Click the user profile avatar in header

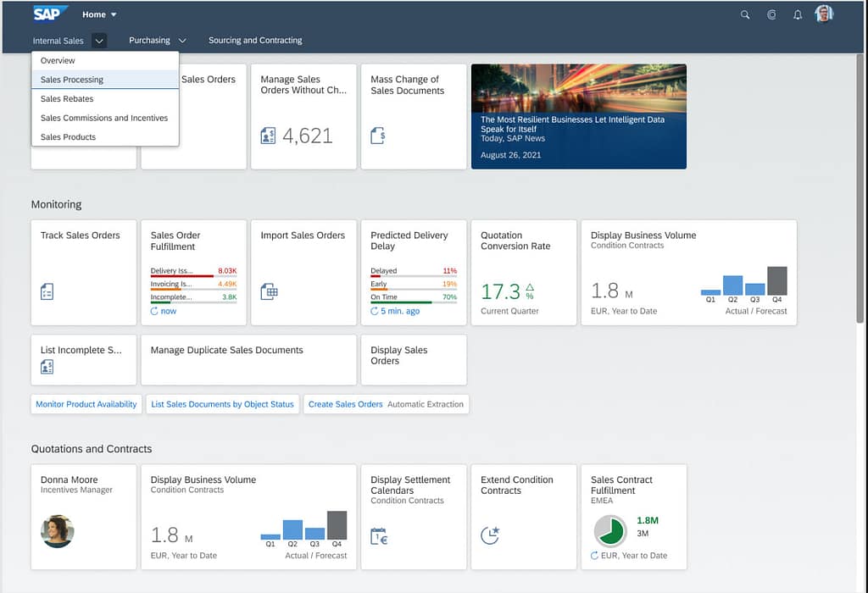pos(824,14)
